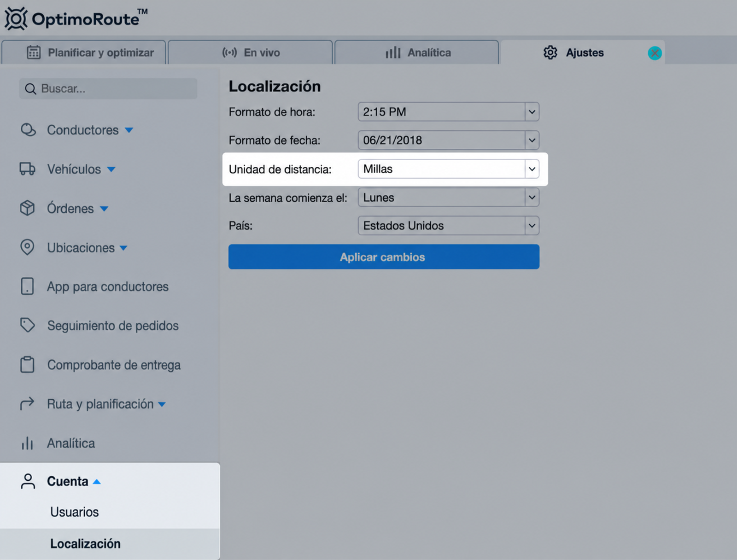Expand the Vehículos section arrow

click(x=111, y=169)
